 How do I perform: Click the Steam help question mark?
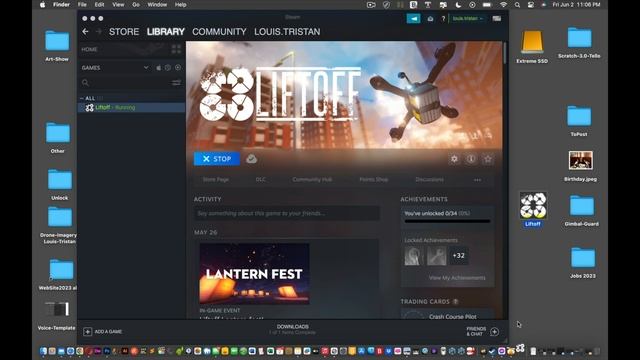tap(443, 18)
